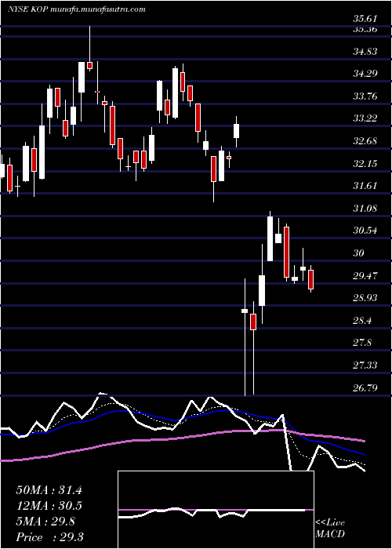Click the 30.54 price axis label
The image size is (392, 549).
tap(365, 231)
